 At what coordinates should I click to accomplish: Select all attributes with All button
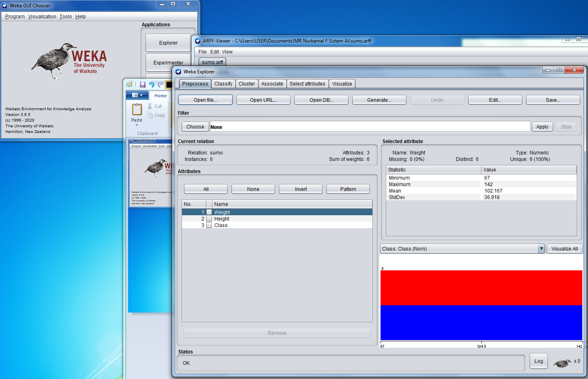[x=206, y=189]
